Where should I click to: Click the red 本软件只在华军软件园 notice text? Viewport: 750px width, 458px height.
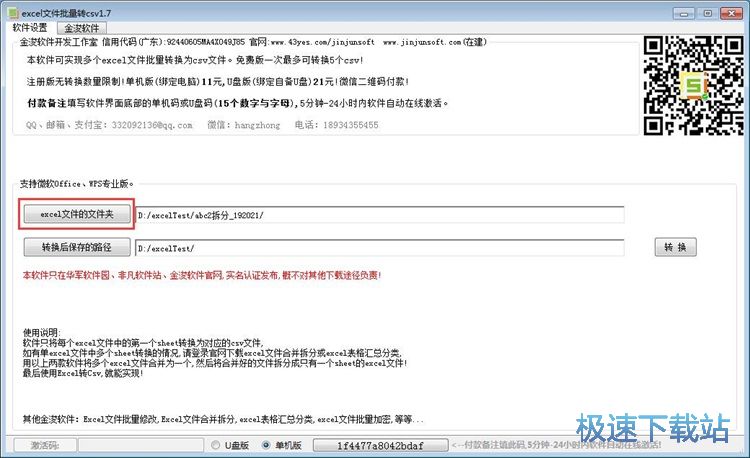202,275
